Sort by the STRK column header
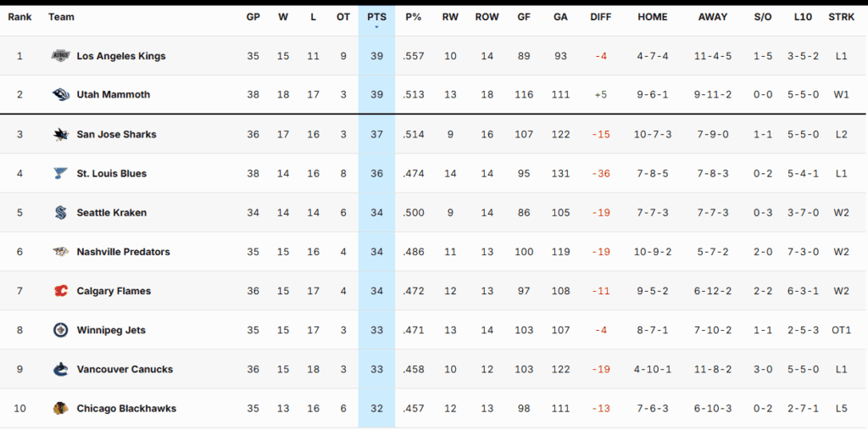This screenshot has width=868, height=430. tap(841, 17)
